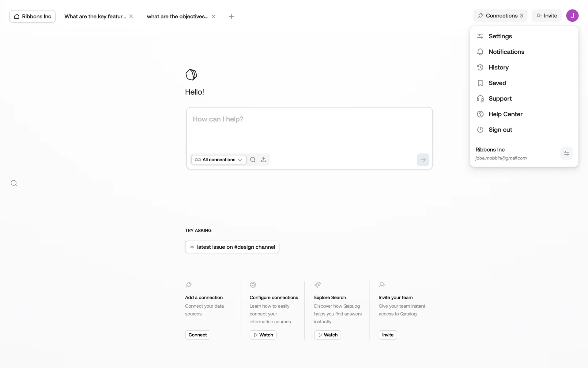Image resolution: width=588 pixels, height=368 pixels.
Task: Click the send arrow button
Action: [x=423, y=160]
